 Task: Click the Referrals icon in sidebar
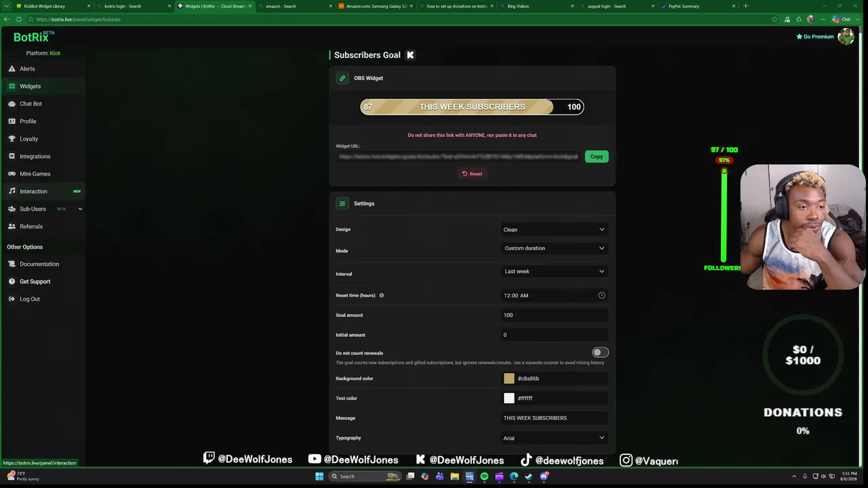click(x=12, y=226)
